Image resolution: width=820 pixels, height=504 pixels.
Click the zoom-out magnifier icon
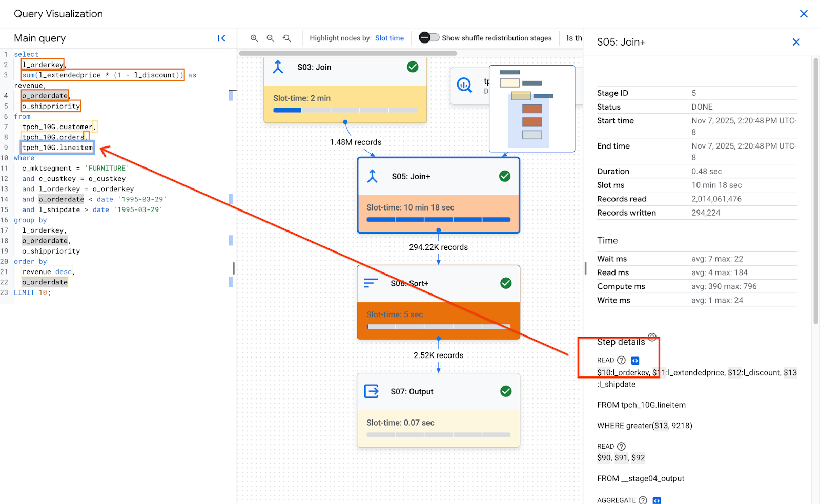point(271,38)
